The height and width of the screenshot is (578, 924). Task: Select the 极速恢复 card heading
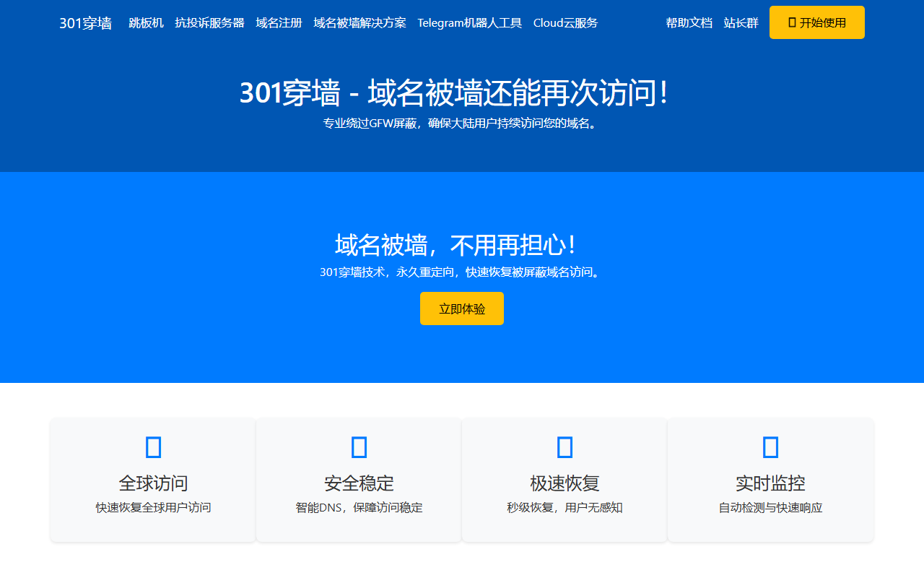(565, 483)
